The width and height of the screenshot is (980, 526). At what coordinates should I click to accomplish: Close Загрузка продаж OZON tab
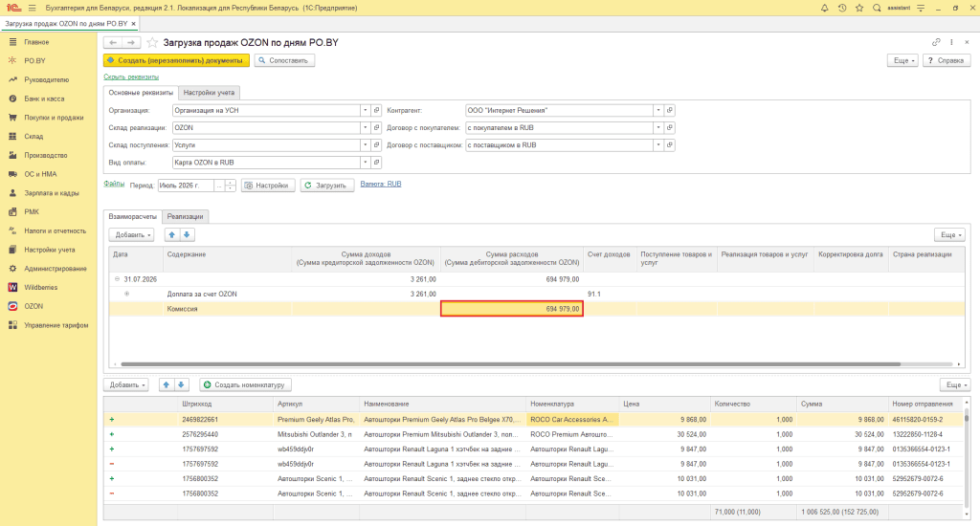pos(134,24)
